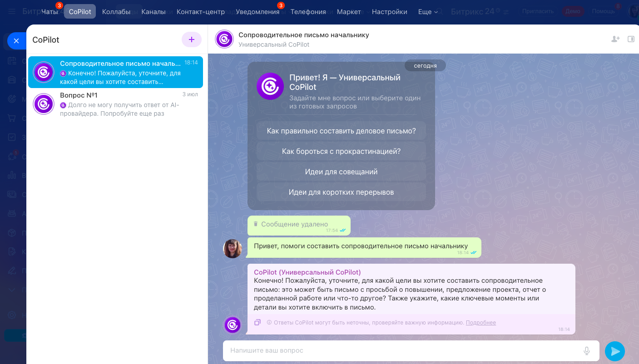The image size is (639, 364).
Task: Click the 'Пригласить' button in the background header
Action: tap(537, 11)
